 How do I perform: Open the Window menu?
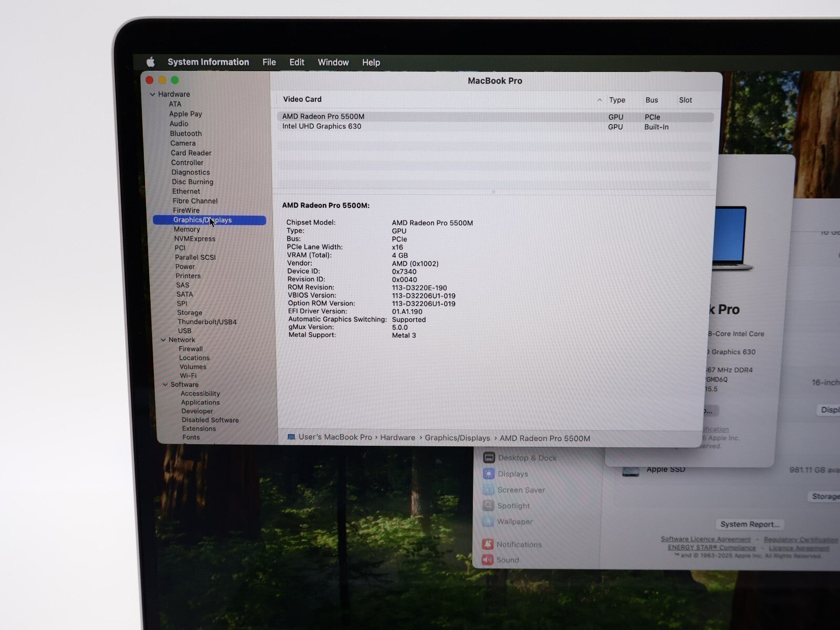(x=333, y=62)
